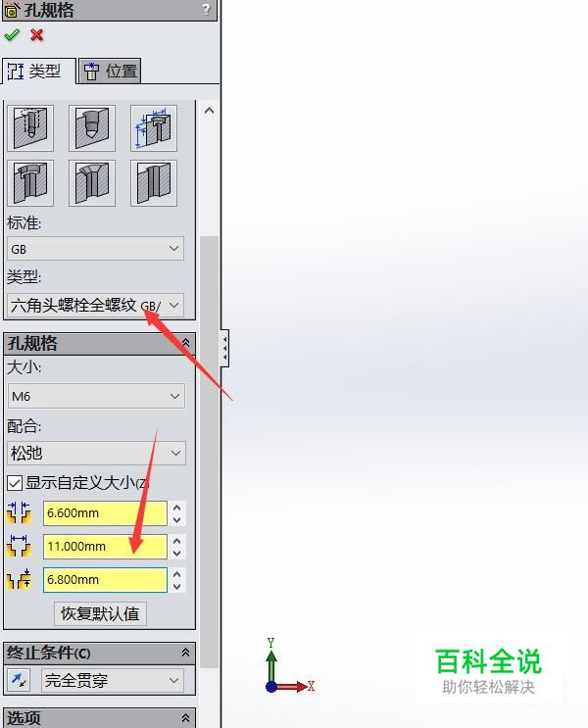Click the green checkmark to confirm

(12, 35)
